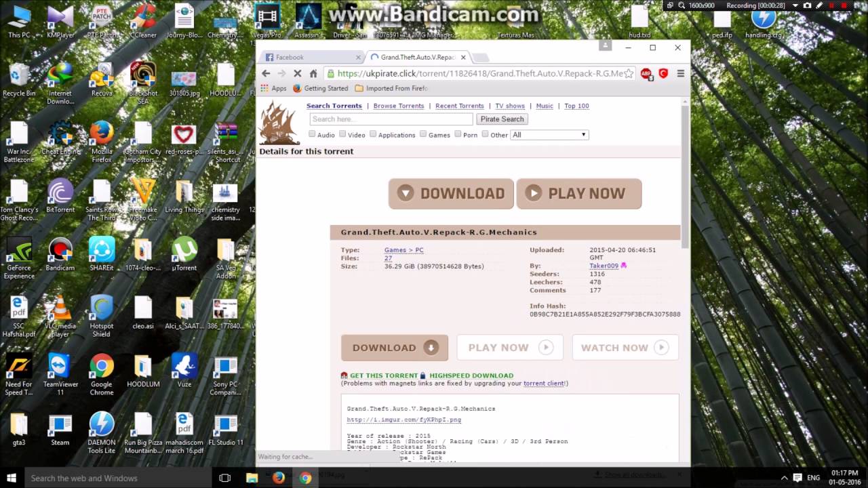This screenshot has height=488, width=868.
Task: Click the WATCH NOW button
Action: (x=625, y=348)
